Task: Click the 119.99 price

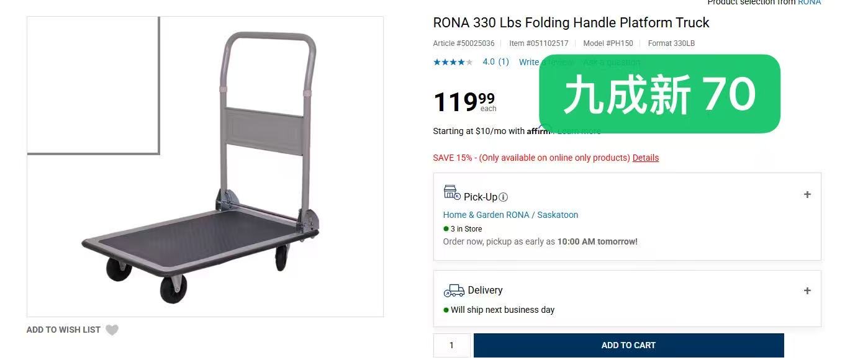Action: 464,102
